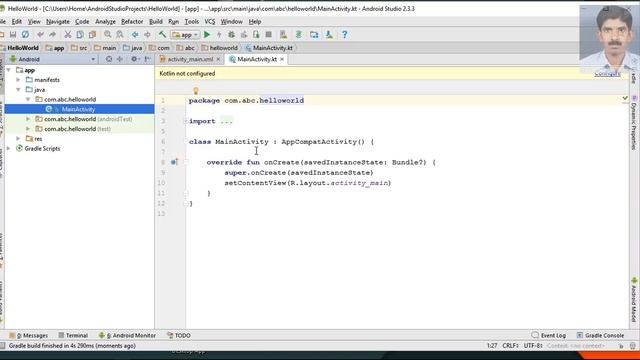Click Sync Project with Gradle Files icon
This screenshot has width=640, height=360.
pyautogui.click(x=298, y=35)
